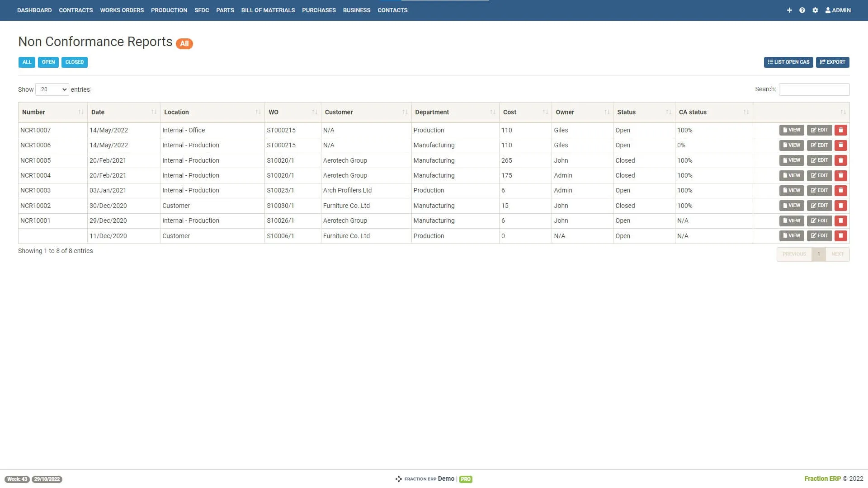Open the help question mark icon
The height and width of the screenshot is (488, 868).
tap(802, 10)
